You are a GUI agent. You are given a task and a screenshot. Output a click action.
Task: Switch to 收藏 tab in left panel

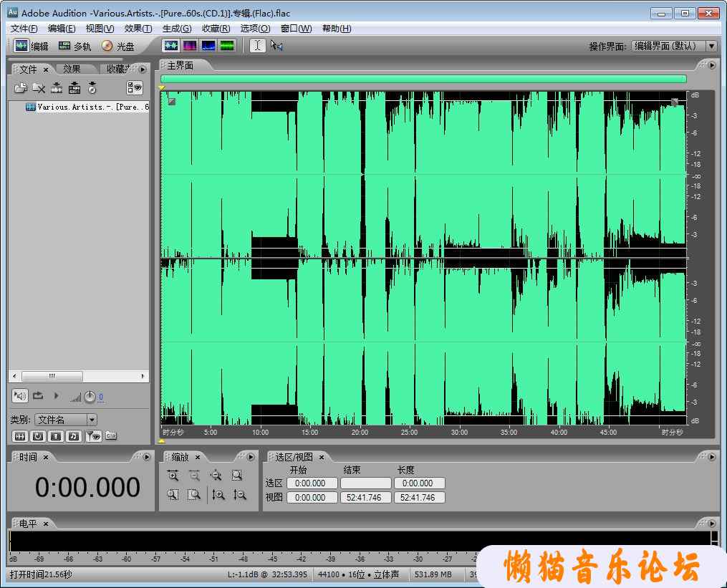tap(117, 69)
